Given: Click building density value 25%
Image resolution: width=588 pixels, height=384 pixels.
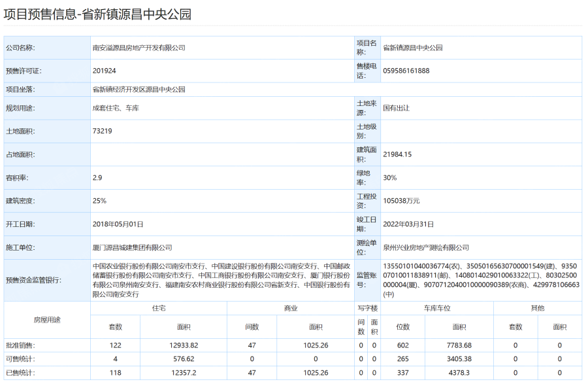Looking at the screenshot, I should 99,201.
